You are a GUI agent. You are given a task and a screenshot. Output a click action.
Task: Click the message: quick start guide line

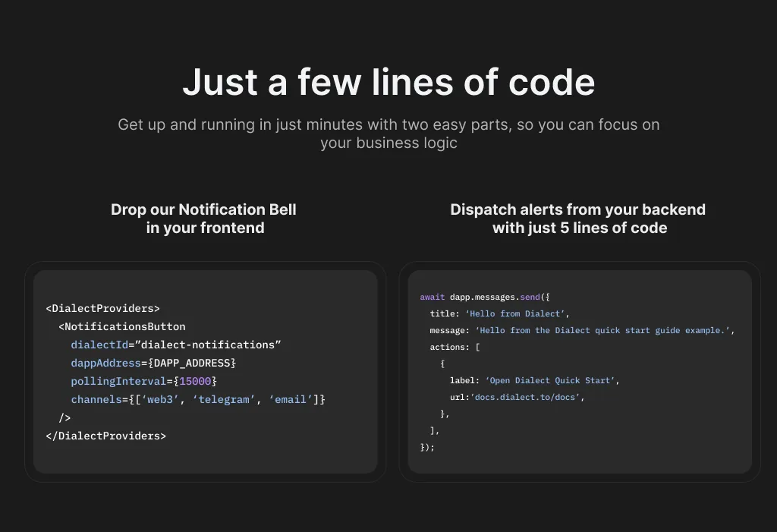(582, 330)
